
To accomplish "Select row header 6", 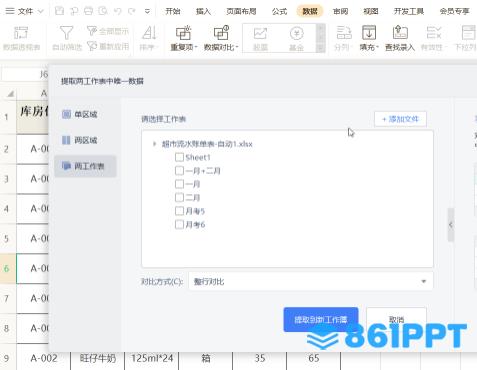I will [x=8, y=269].
